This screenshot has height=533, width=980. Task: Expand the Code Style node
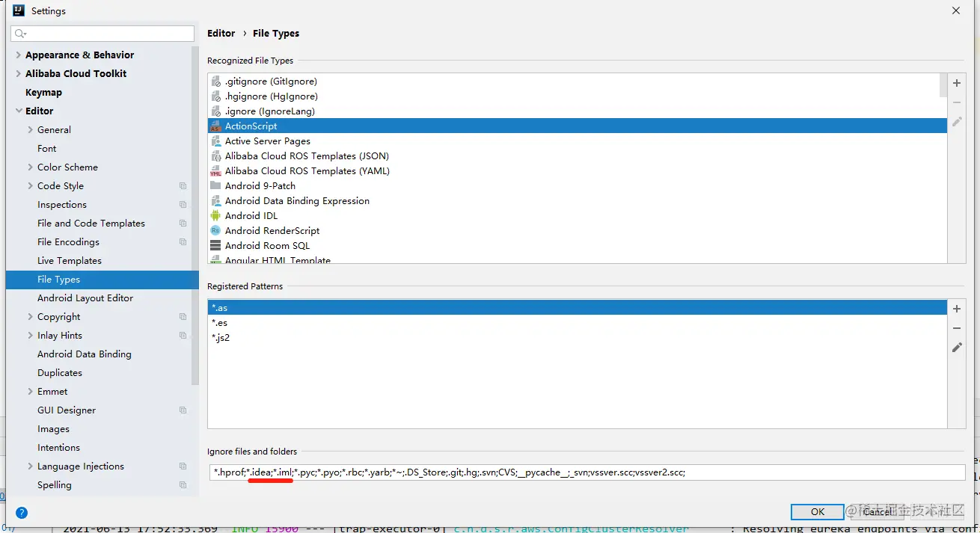pos(30,186)
